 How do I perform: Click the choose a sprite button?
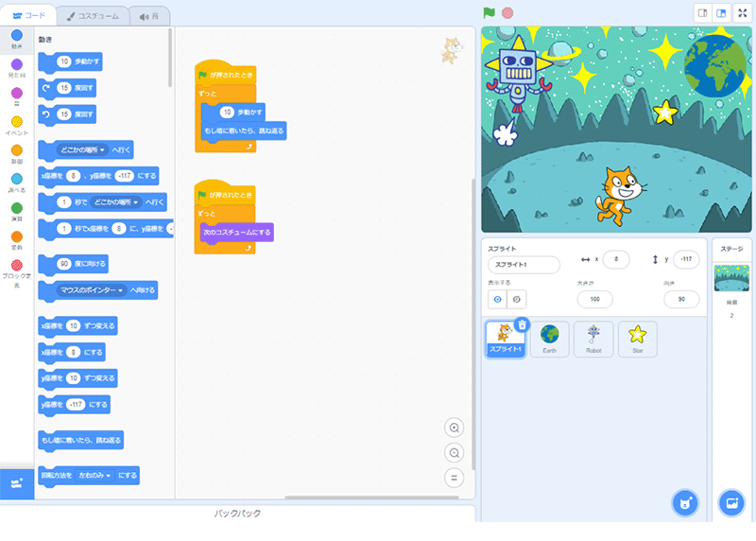pyautogui.click(x=684, y=502)
